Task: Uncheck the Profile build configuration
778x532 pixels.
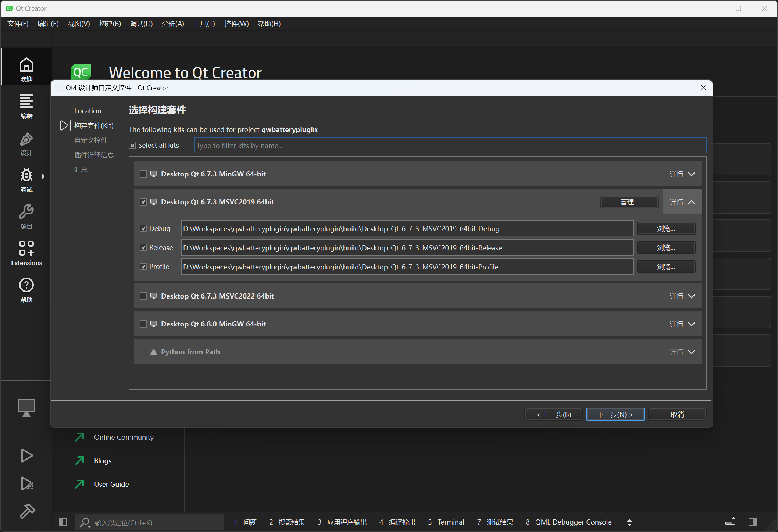Action: tap(143, 267)
